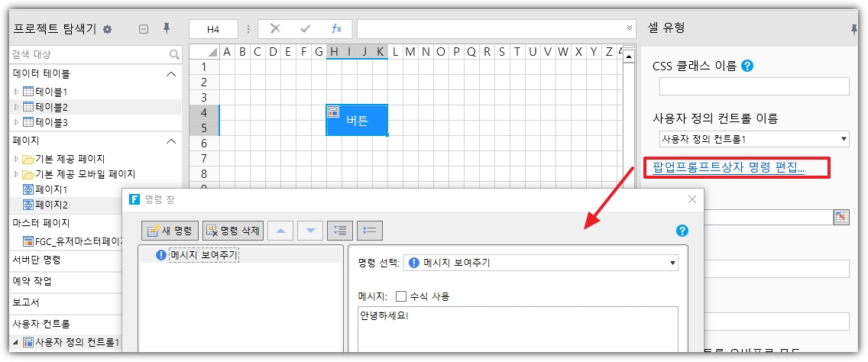Viewport: 868px width, 362px height.
Task: Expand the 기본 제공 페이지 folder
Action: point(17,159)
